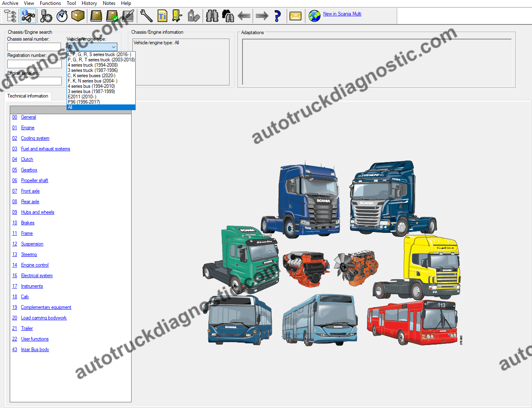Select 'E2011 (2010- )' in dropdown list
This screenshot has height=408, width=532.
point(82,97)
